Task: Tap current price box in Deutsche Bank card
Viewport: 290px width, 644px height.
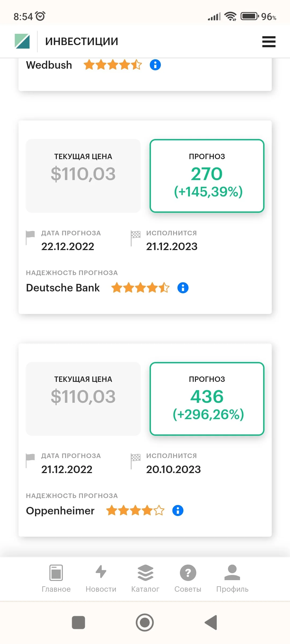Action: tap(83, 176)
